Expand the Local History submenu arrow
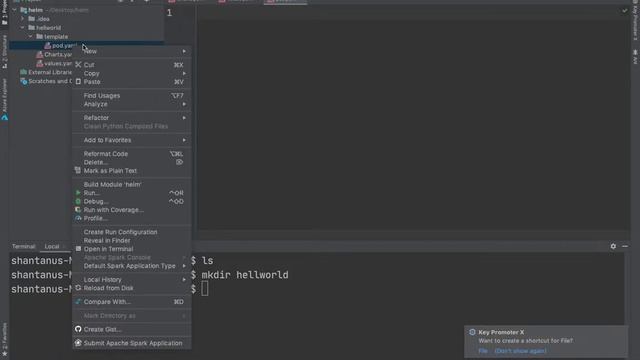Screen dimensions: 640x360 pyautogui.click(x=184, y=280)
